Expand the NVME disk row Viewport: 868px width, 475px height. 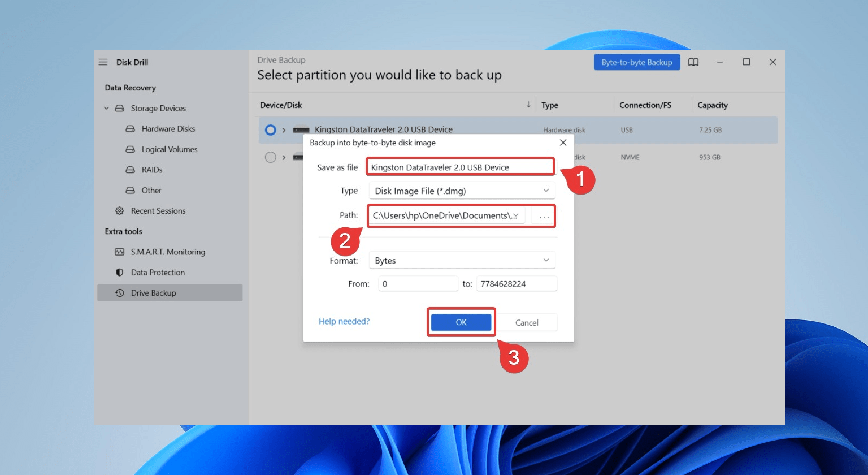[x=284, y=157]
